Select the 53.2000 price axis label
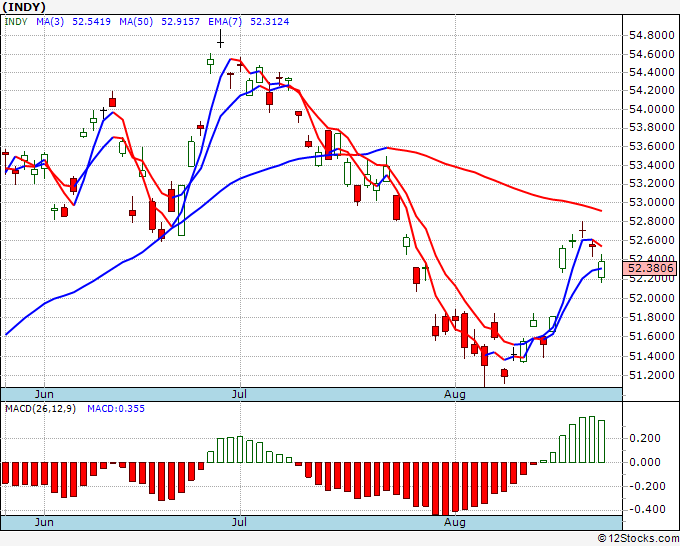 click(x=652, y=183)
